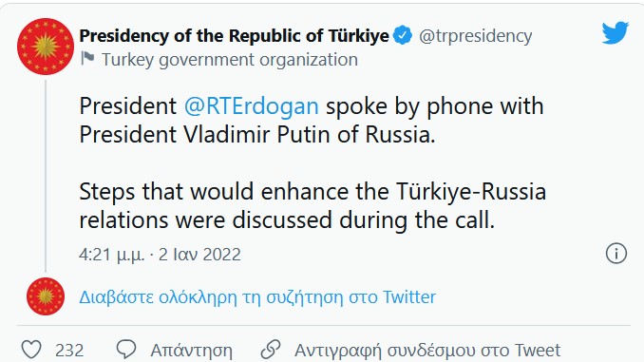This screenshot has height=362, width=644.
Task: Open the tweet info icon
Action: [x=616, y=253]
